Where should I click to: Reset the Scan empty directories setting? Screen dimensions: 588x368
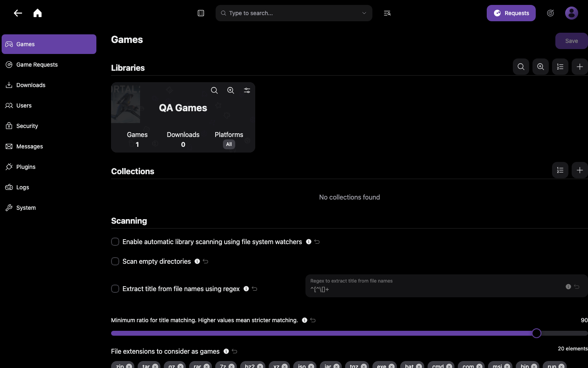pyautogui.click(x=205, y=261)
